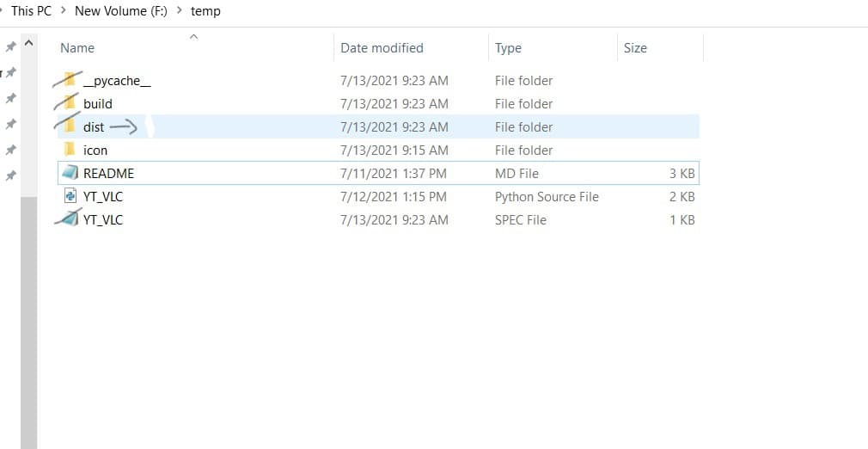Click the YT_VLC Python file icon
Image resolution: width=868 pixels, height=449 pixels.
click(70, 196)
